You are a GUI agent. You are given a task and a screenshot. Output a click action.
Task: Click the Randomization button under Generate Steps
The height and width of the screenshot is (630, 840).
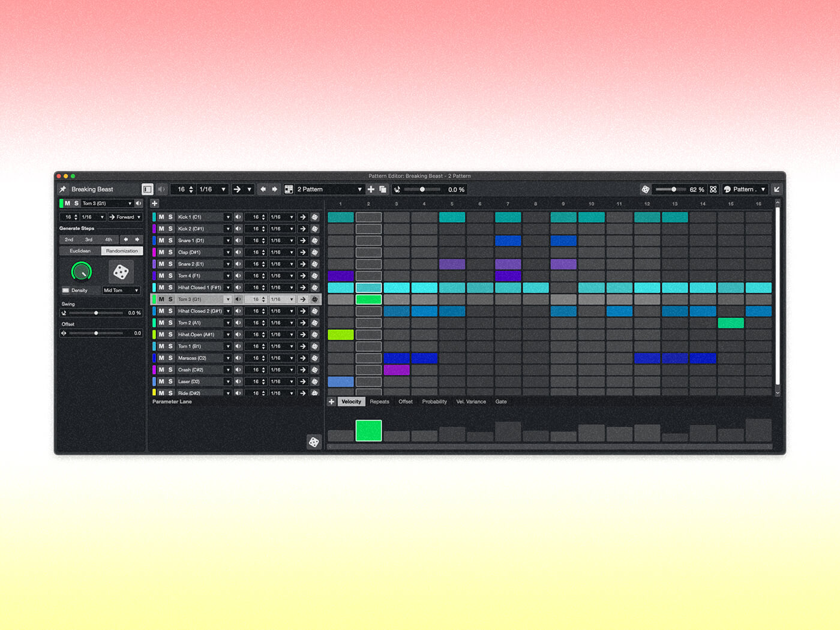[x=122, y=251]
